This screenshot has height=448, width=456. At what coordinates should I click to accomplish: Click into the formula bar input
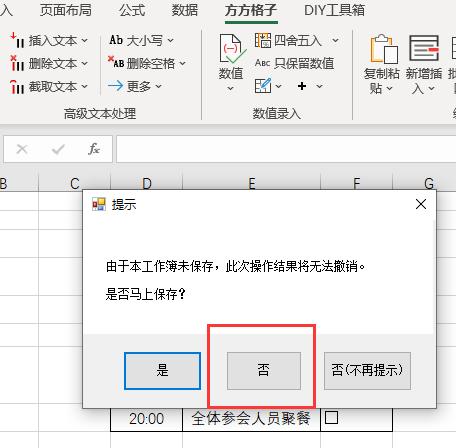tap(286, 149)
